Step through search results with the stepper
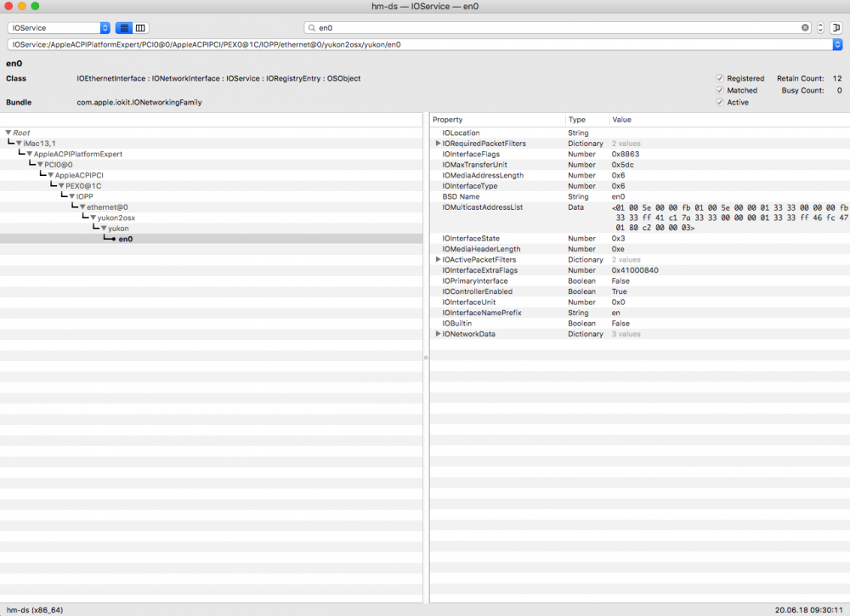 click(820, 28)
